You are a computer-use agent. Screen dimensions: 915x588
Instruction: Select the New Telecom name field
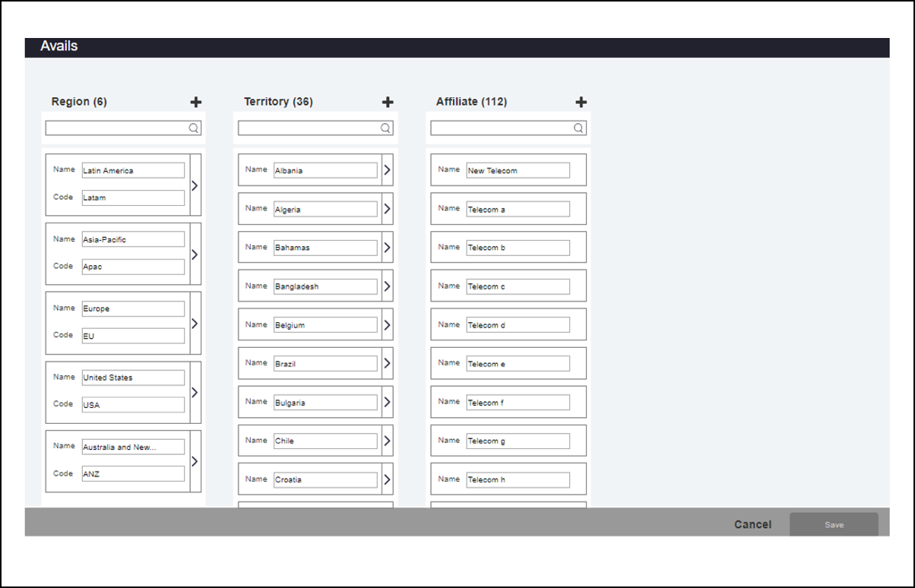518,171
